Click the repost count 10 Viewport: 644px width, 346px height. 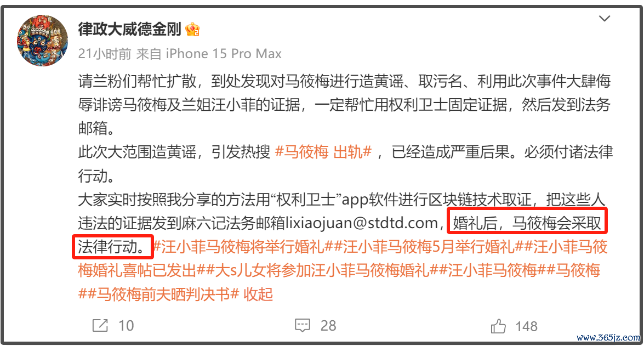[126, 326]
